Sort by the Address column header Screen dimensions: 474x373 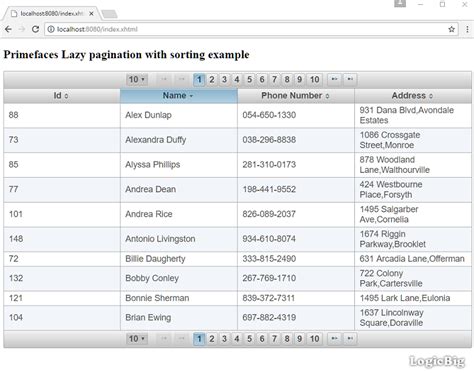(413, 96)
